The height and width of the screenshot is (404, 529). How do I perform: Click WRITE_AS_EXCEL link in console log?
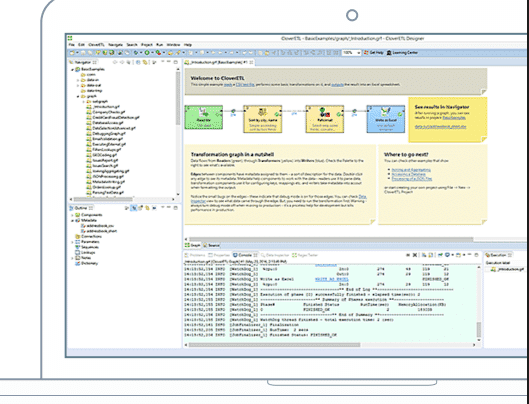tap(332, 279)
